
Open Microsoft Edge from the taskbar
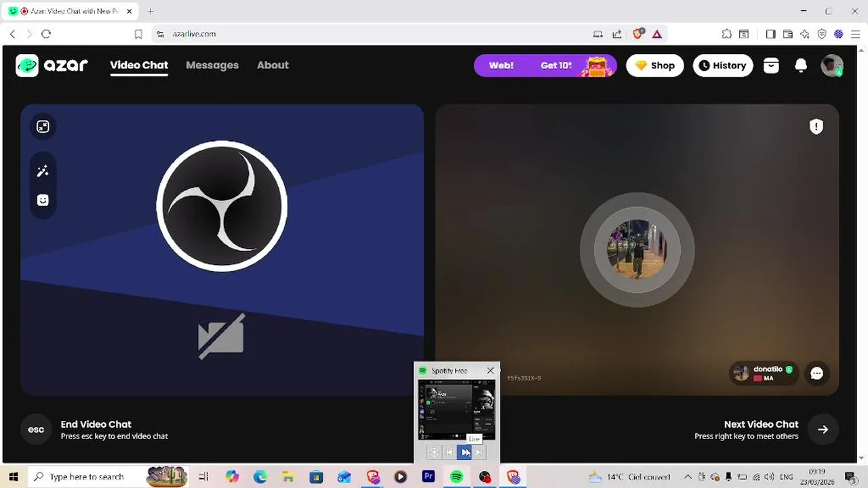260,477
